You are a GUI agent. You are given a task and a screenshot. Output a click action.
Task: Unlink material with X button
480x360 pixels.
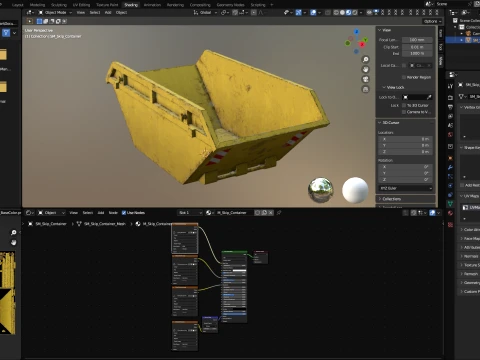click(271, 213)
